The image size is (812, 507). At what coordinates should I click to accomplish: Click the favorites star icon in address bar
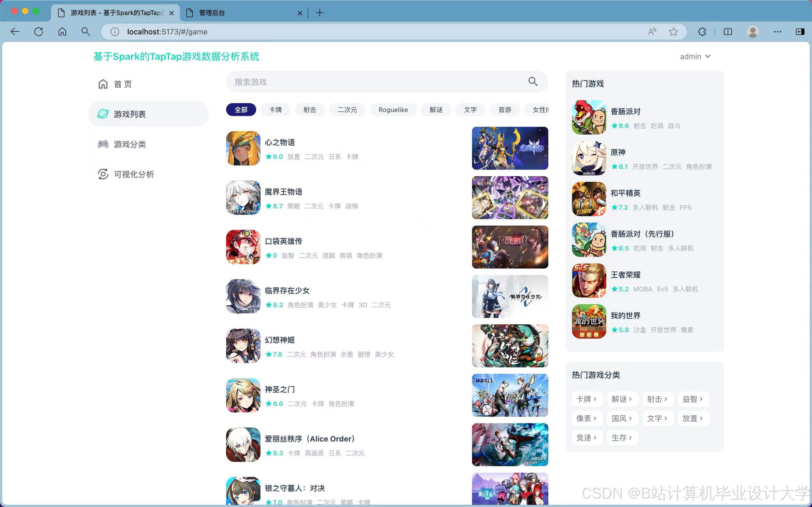coord(673,32)
